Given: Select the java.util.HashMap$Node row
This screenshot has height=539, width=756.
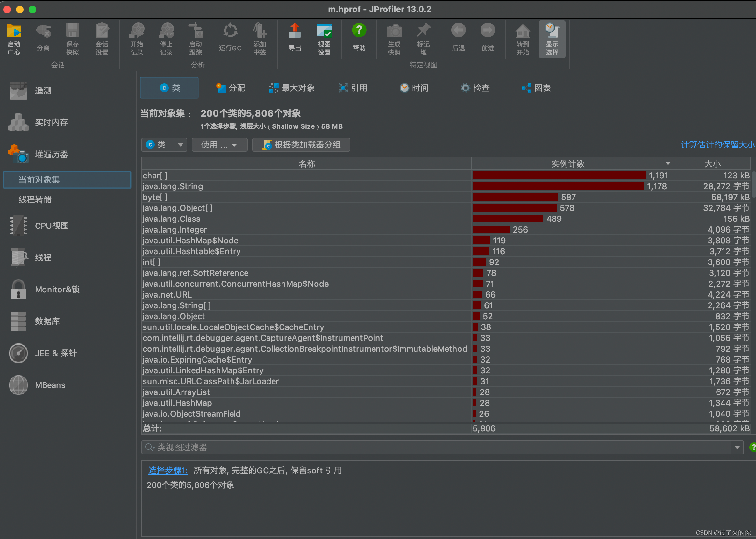Looking at the screenshot, I should coord(446,240).
